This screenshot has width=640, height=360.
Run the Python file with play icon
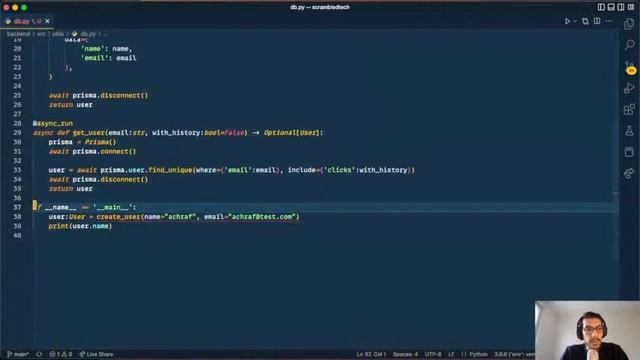567,21
